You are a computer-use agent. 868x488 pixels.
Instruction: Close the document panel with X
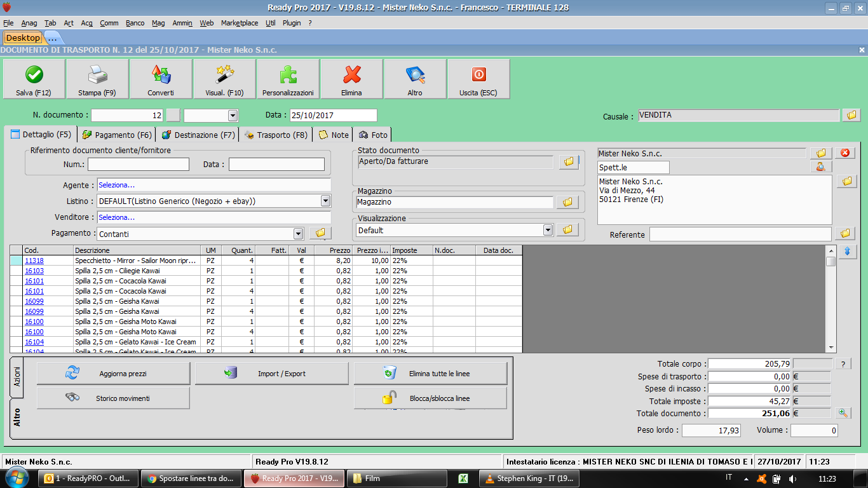click(862, 50)
